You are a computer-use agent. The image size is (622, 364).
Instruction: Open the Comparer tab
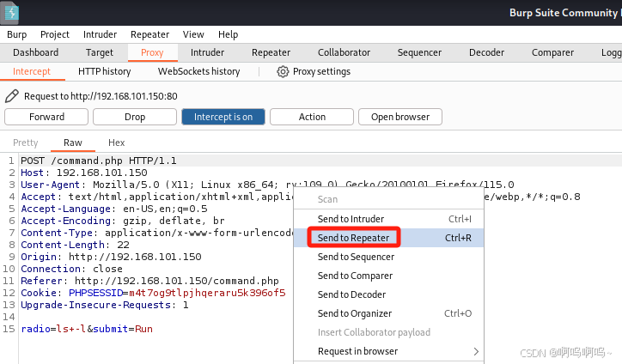click(552, 52)
